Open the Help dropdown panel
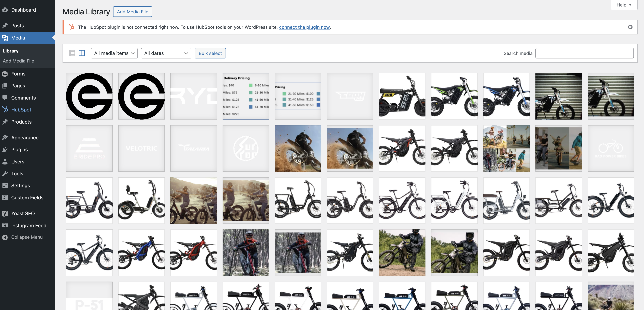 pos(623,5)
